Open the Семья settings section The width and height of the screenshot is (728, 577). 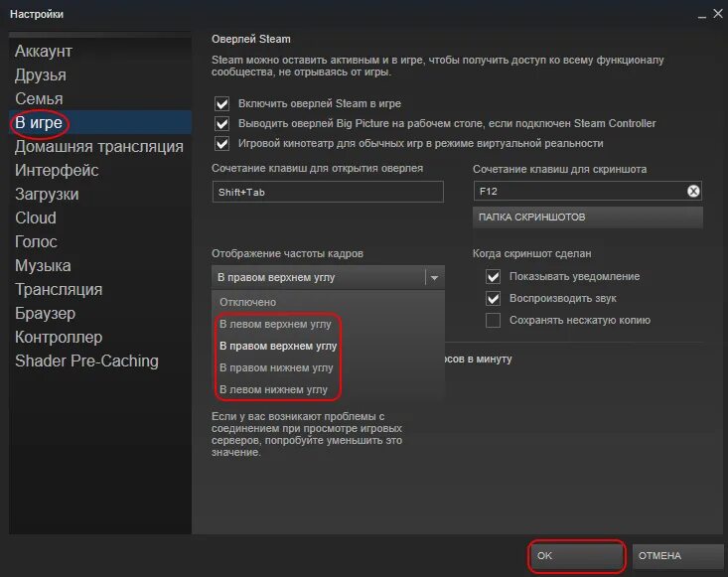point(100,98)
